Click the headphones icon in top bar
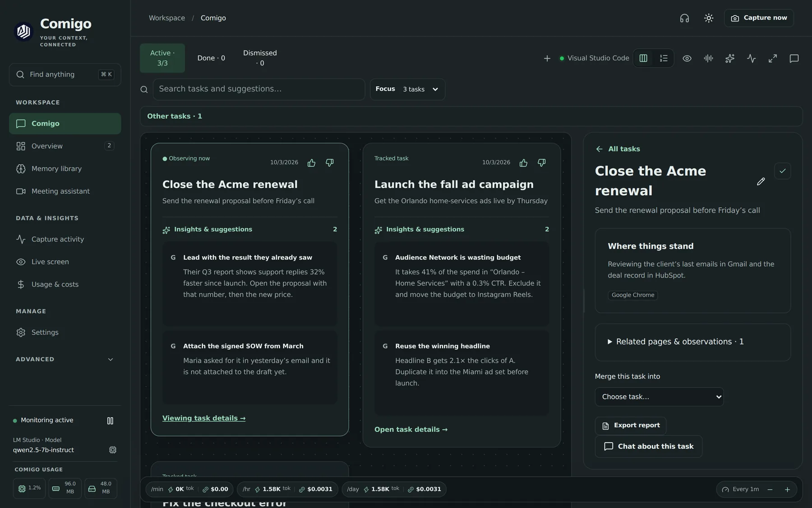Viewport: 812px width, 508px height. (x=684, y=18)
